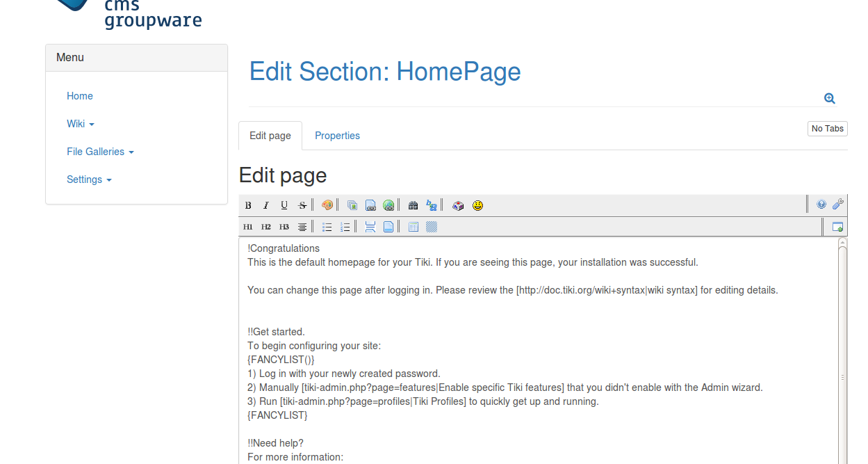Apply Heading 1 style
The height and width of the screenshot is (464, 868).
(x=248, y=227)
